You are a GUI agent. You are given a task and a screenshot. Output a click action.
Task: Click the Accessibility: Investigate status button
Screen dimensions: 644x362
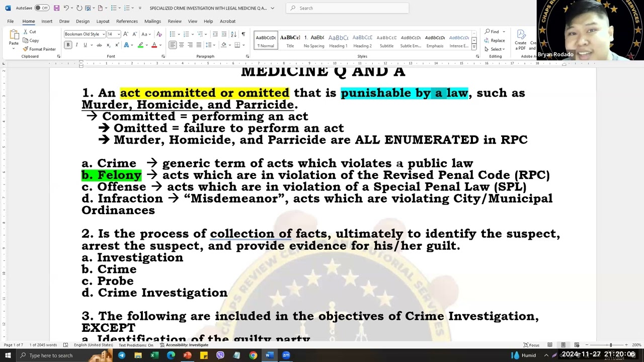click(184, 345)
